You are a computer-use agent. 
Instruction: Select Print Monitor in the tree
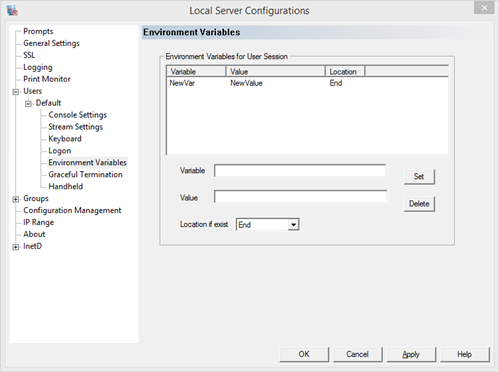point(47,79)
